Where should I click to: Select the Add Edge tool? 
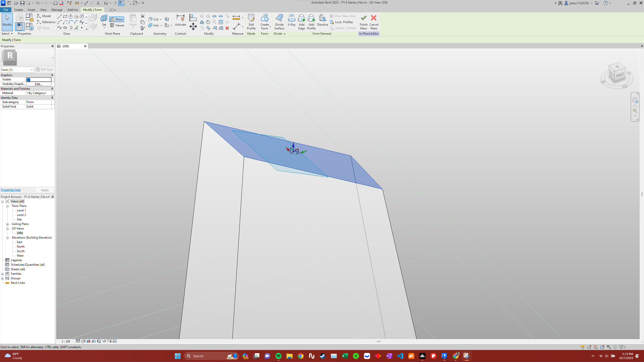[x=301, y=22]
